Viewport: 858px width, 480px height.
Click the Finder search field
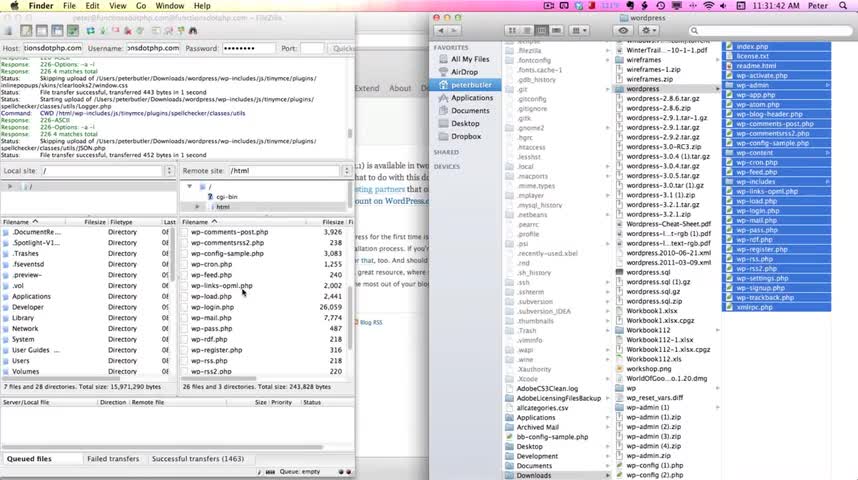pos(769,31)
